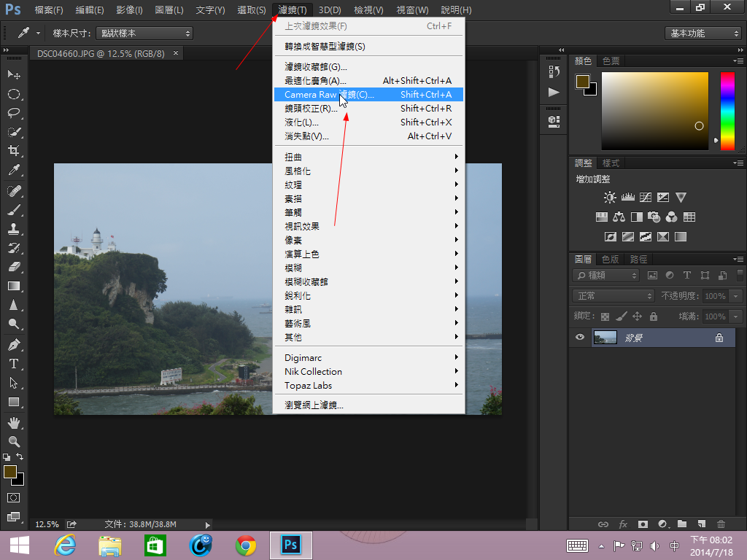
Task: Toggle lock all
Action: click(x=653, y=316)
